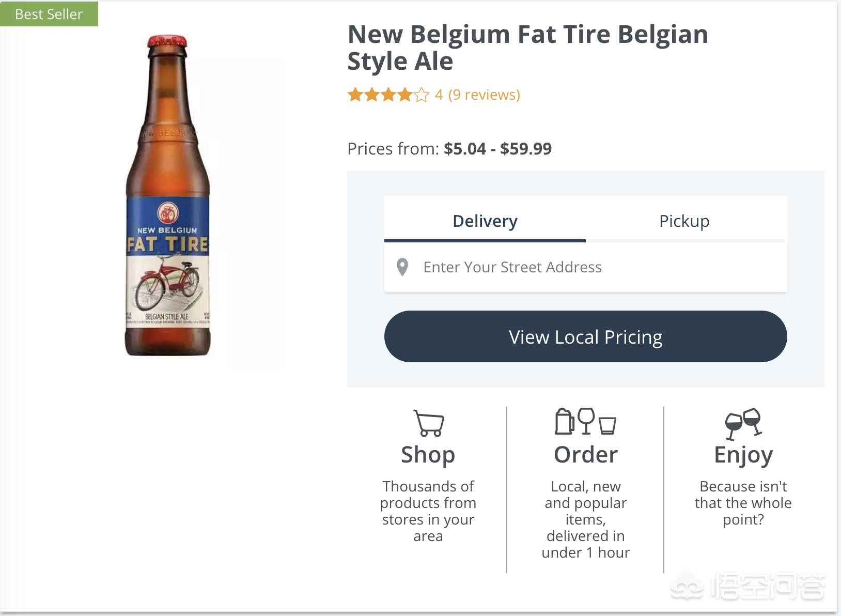Click the shopping cart icon above Shop
Viewport: 841px width, 616px height.
pyautogui.click(x=429, y=423)
